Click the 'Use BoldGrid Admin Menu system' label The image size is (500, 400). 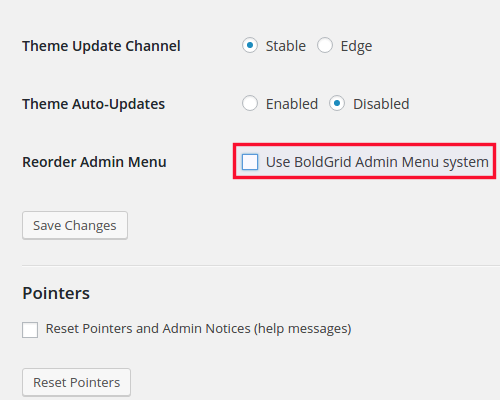377,162
